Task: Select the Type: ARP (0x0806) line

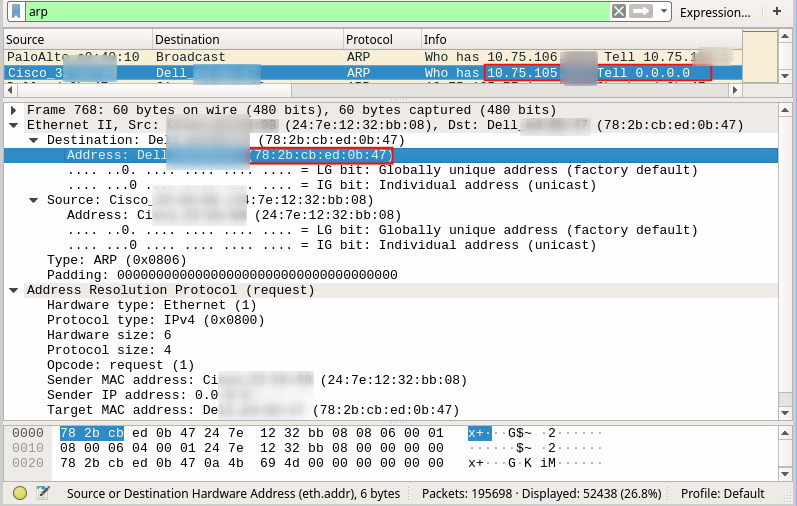Action: 390,260
